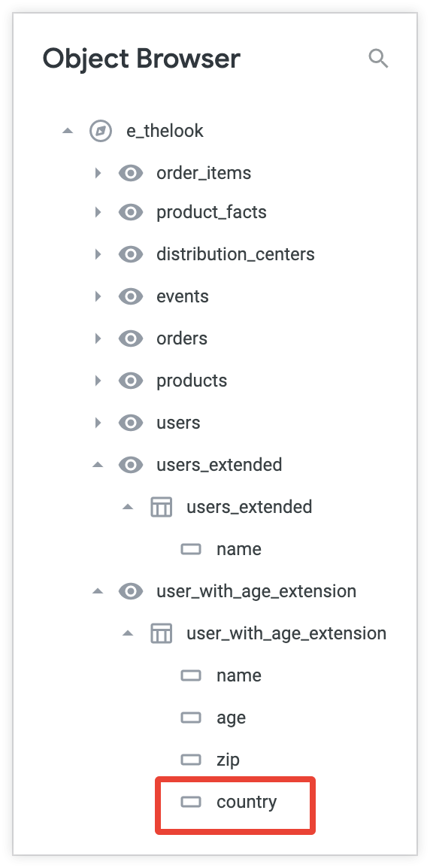Toggle the eye icon for order_items
The image size is (430, 868).
coord(131,173)
